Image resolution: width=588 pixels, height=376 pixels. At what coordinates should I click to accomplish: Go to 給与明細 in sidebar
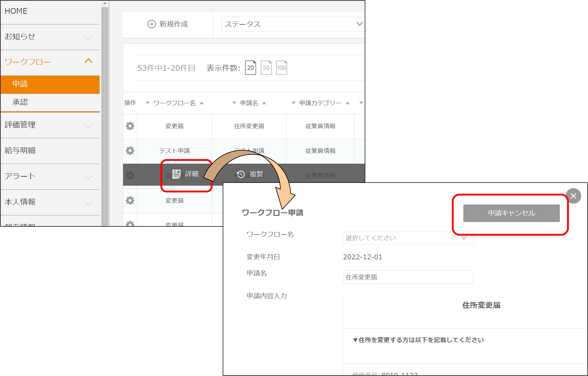(20, 150)
